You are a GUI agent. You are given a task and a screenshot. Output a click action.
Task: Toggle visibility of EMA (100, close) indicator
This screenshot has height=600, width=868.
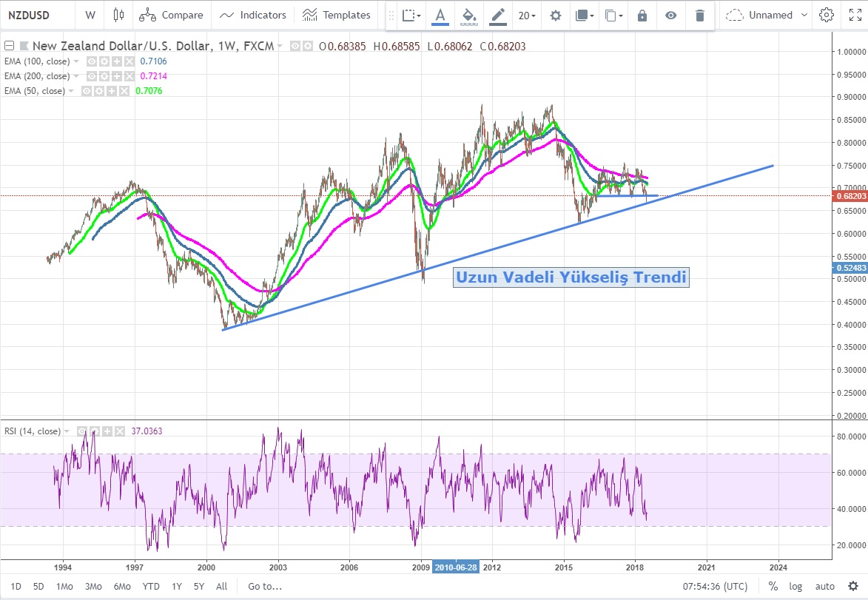pos(92,61)
